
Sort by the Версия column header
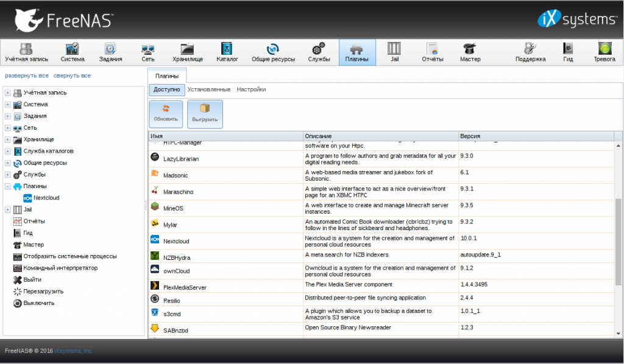(536, 136)
